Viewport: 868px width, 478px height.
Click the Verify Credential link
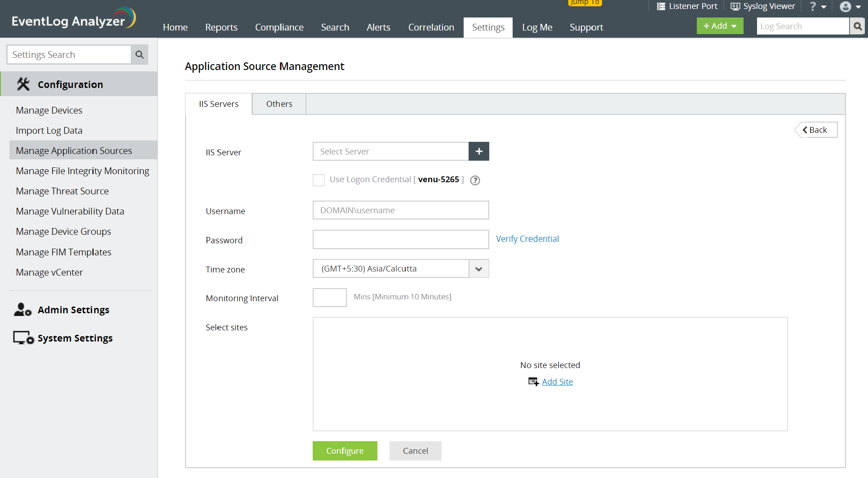tap(527, 239)
